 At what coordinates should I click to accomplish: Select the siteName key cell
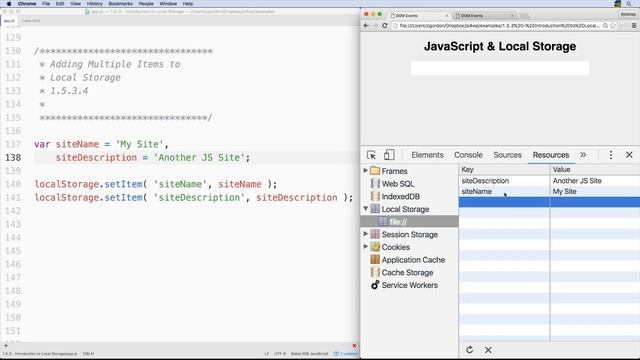point(504,191)
